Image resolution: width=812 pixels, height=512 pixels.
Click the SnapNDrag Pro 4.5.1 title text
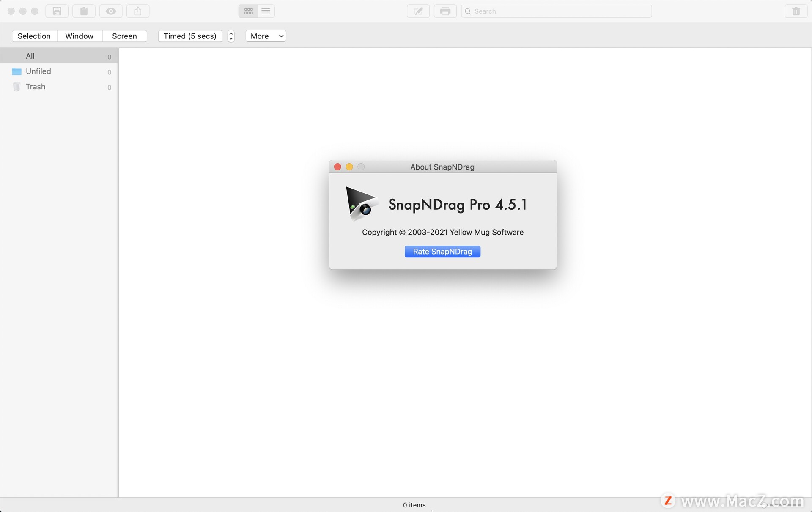(x=457, y=205)
